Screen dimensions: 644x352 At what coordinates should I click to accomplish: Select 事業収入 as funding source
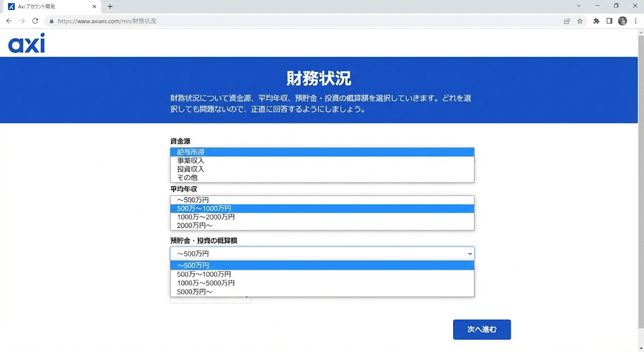191,161
